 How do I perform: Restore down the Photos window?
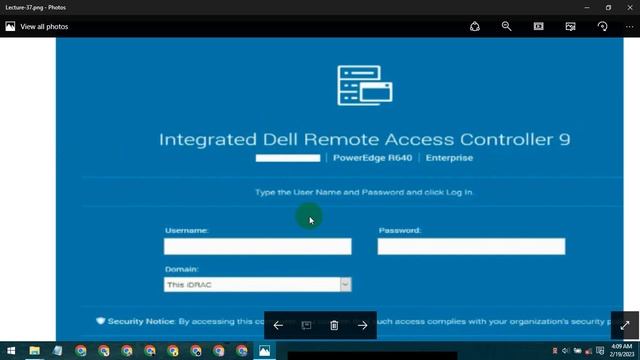[608, 7]
